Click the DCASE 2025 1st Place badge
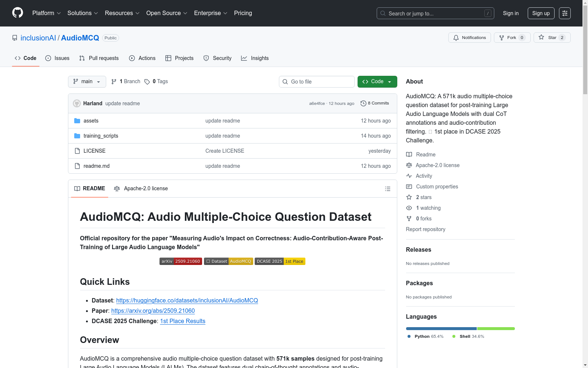The height and width of the screenshot is (368, 588). coord(280,261)
